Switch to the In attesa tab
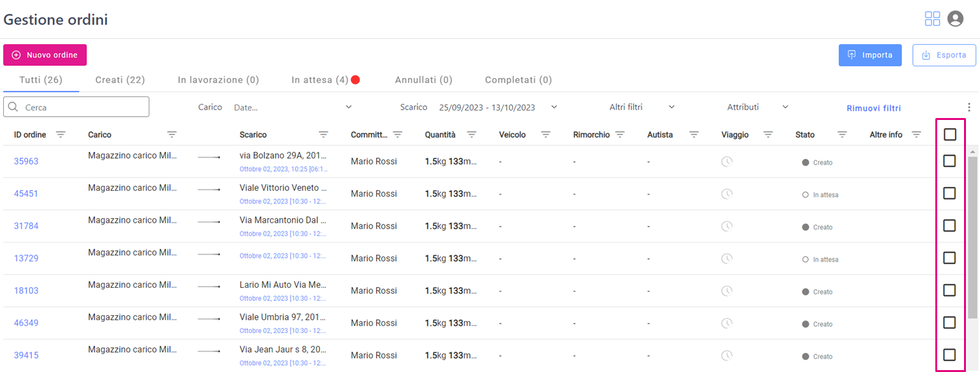Image resolution: width=980 pixels, height=372 pixels. click(x=326, y=80)
